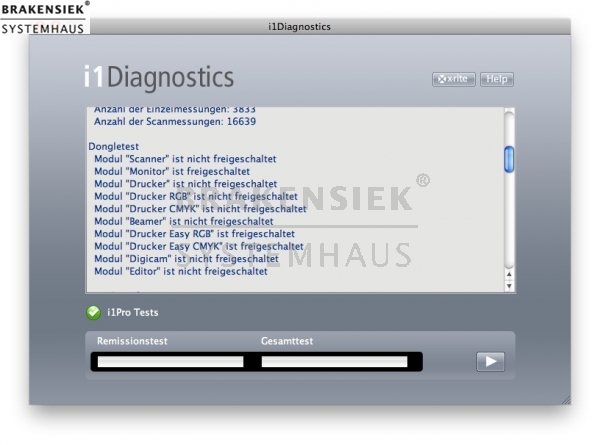Click line Modul "Drucker CMYK" ist nicht freigeschaltet
The height and width of the screenshot is (445, 600).
pyautogui.click(x=201, y=209)
